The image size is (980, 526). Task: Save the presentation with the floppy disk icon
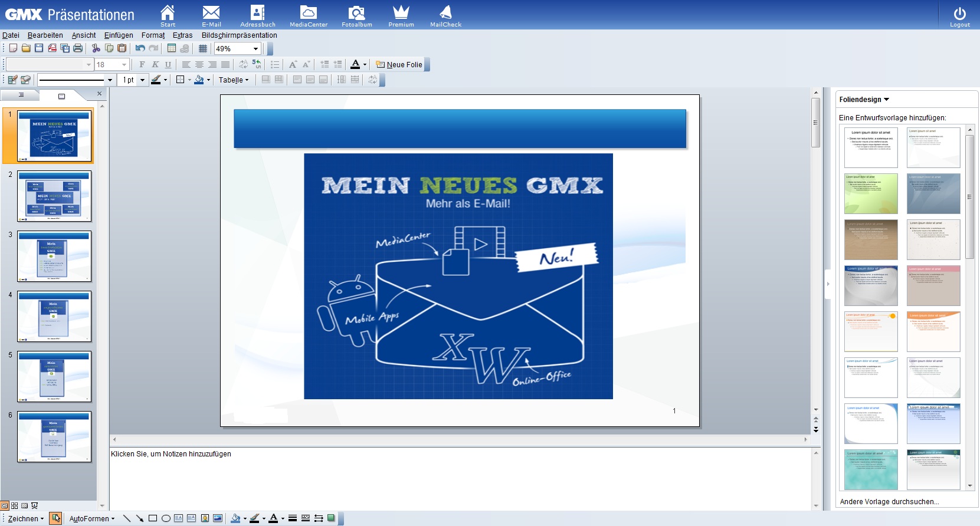39,48
